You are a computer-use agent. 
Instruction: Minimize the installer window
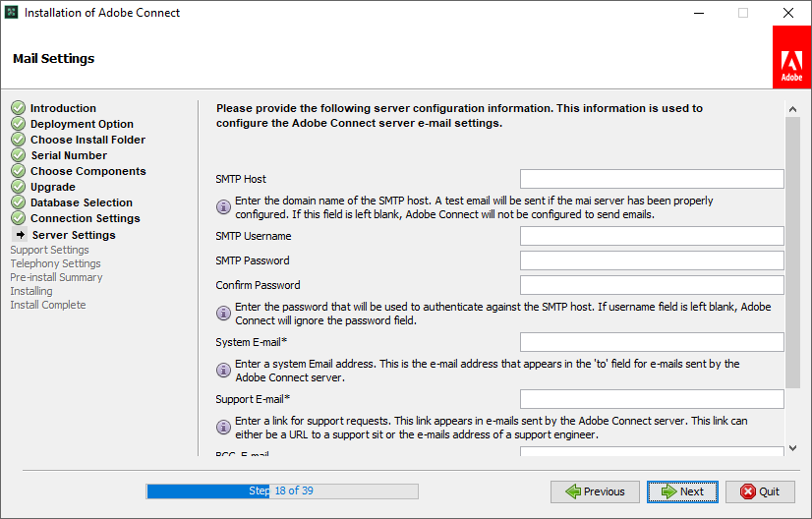click(699, 13)
